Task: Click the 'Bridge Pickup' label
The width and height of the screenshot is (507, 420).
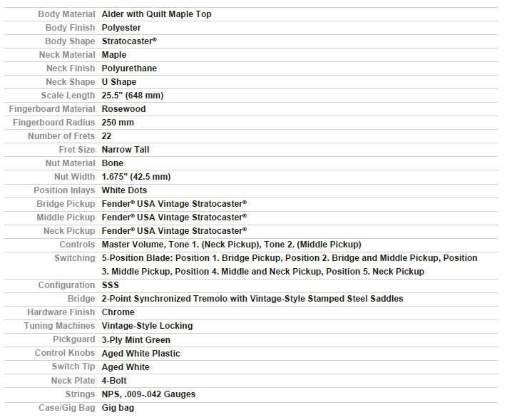Action: [x=66, y=205]
